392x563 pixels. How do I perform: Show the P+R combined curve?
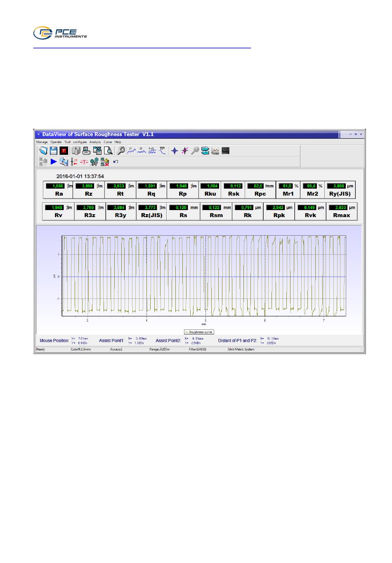click(152, 151)
